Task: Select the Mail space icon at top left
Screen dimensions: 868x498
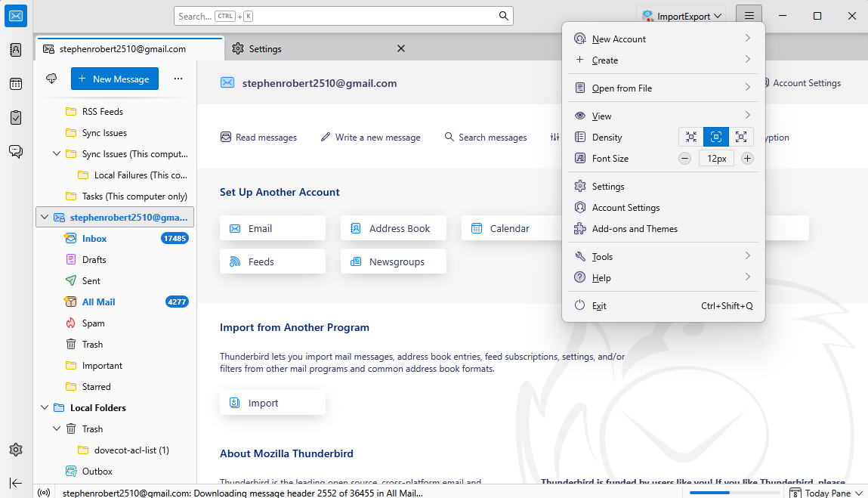Action: (15, 15)
